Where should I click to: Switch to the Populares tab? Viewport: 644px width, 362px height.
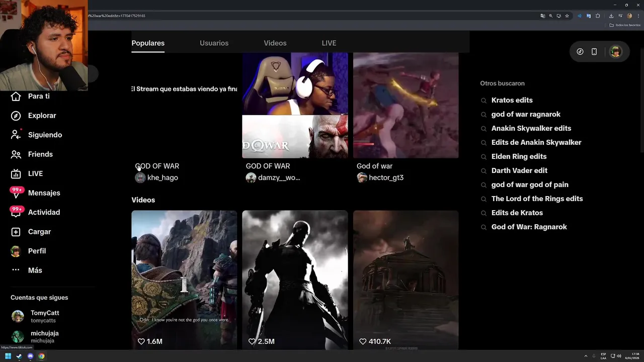pyautogui.click(x=148, y=43)
